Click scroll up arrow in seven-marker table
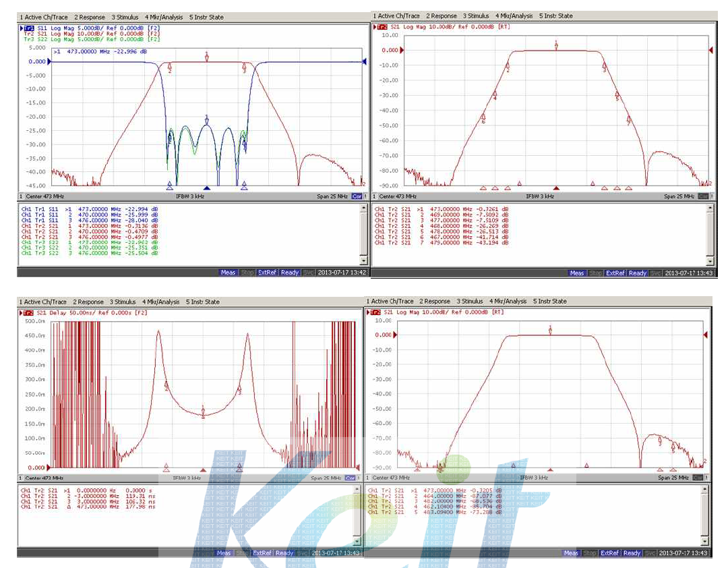Screen dimensions: 728x568 click(x=709, y=208)
